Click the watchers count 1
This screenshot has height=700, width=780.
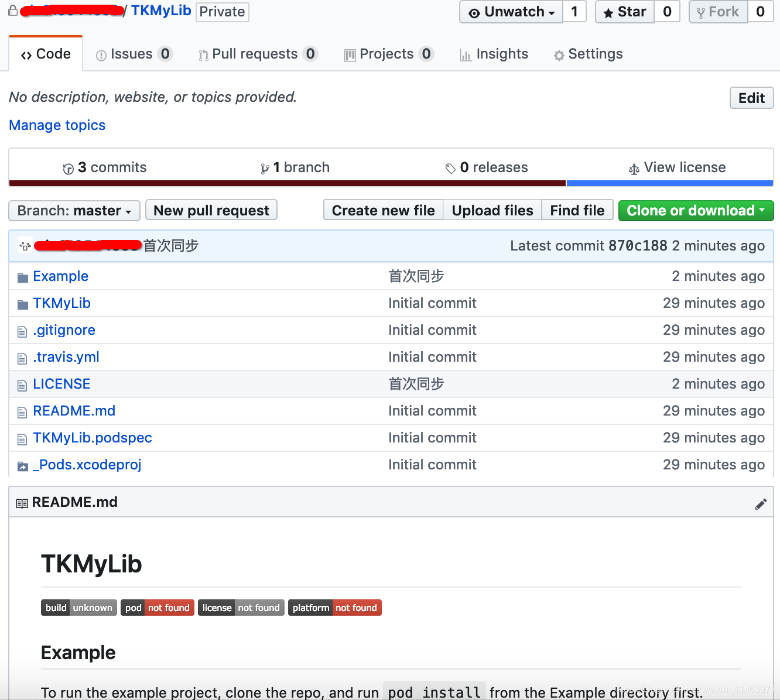574,12
